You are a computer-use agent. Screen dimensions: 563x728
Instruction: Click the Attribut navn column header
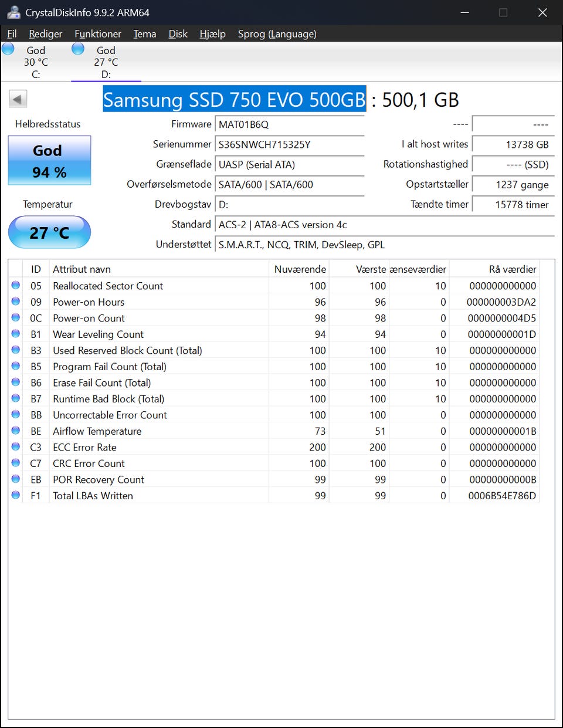point(159,269)
